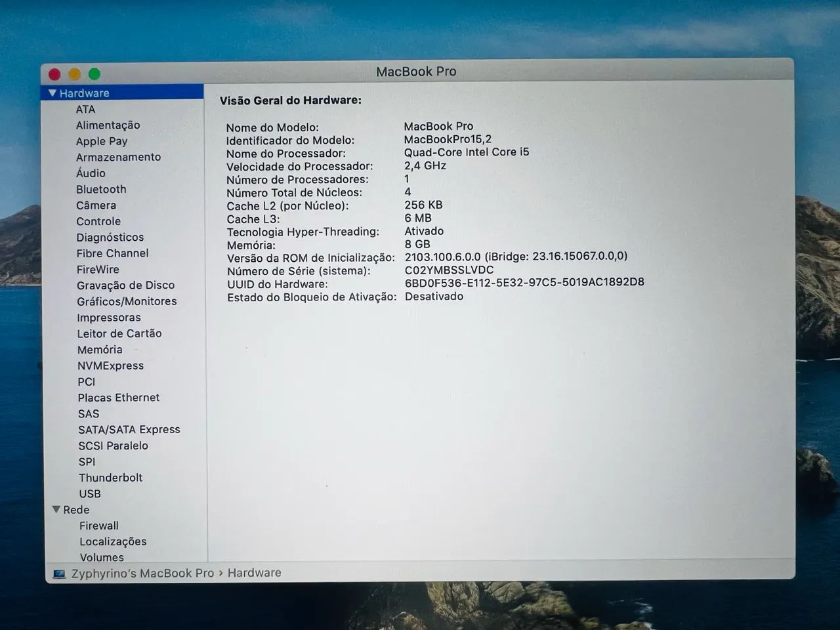The width and height of the screenshot is (840, 630).
Task: Select ATA in the sidebar
Action: point(85,109)
